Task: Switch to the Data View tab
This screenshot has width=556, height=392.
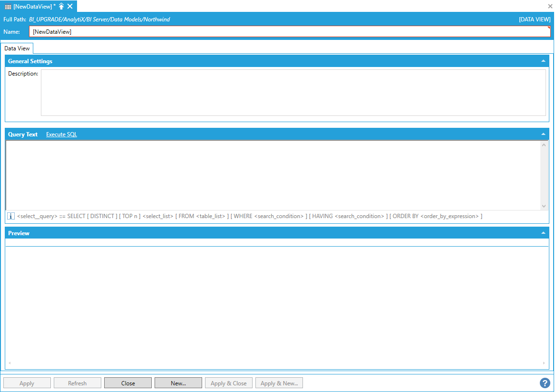Action: pyautogui.click(x=17, y=48)
